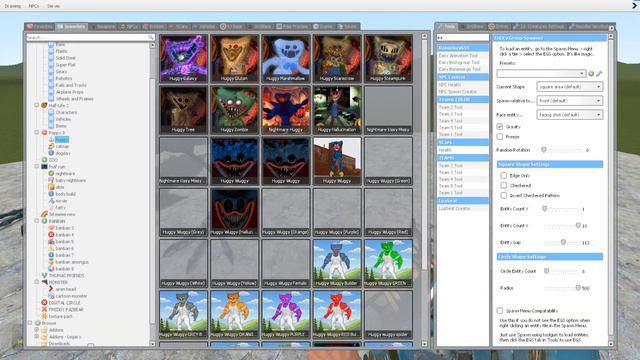This screenshot has height=360, width=640.
Task: Select the huggy anchor icon under Poppy 3
Action: (51, 140)
